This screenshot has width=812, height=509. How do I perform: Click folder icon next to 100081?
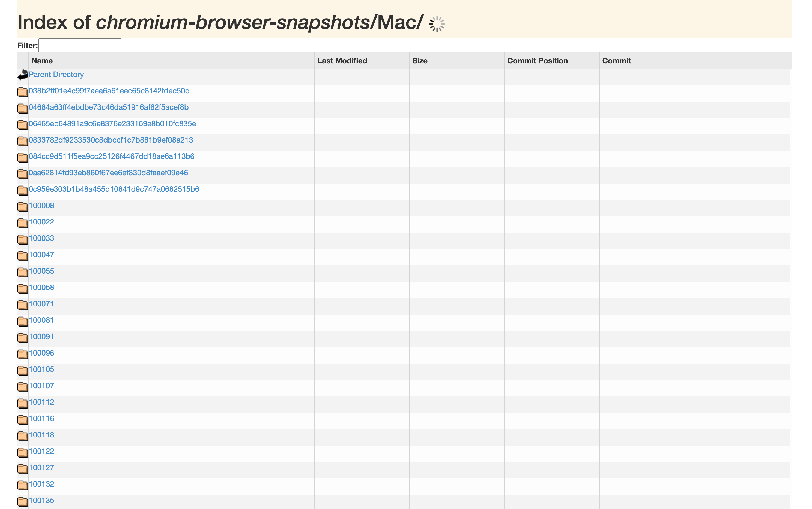[x=23, y=321]
